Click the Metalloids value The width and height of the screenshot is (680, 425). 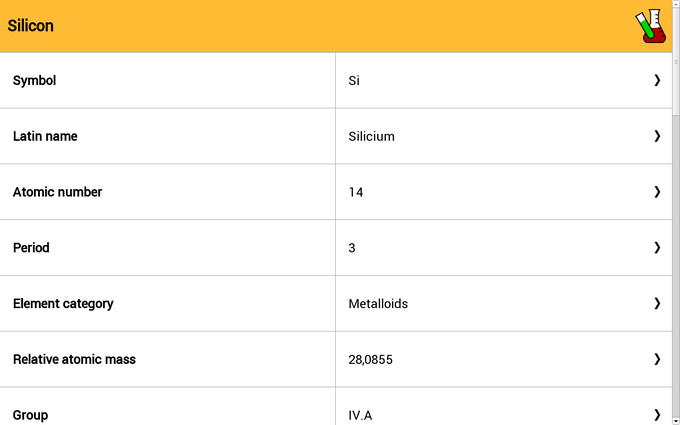pos(378,304)
